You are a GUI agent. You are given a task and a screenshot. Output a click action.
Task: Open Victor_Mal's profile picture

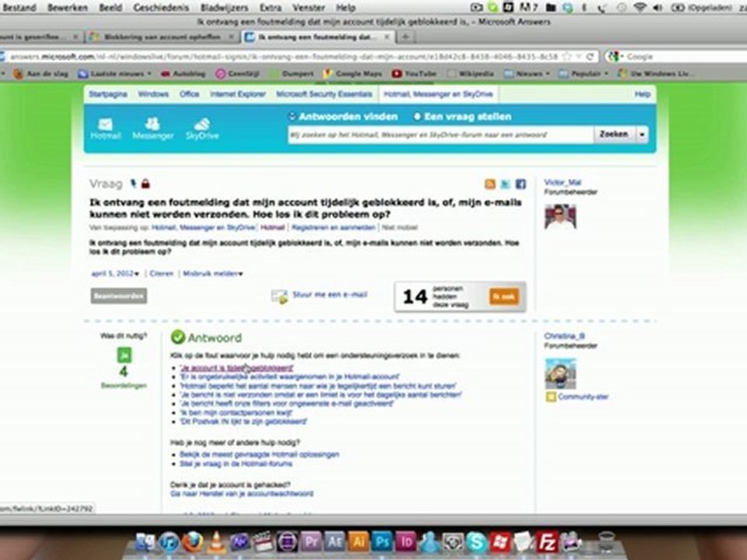pyautogui.click(x=560, y=217)
